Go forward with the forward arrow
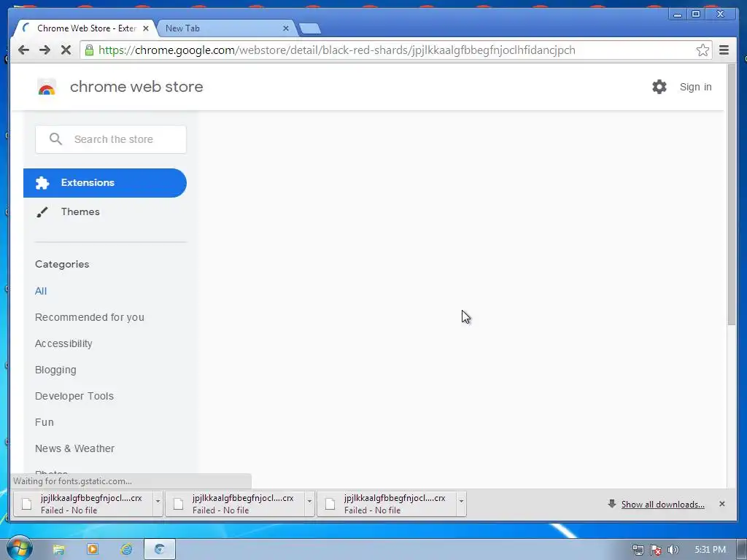The image size is (747, 560). (x=44, y=50)
